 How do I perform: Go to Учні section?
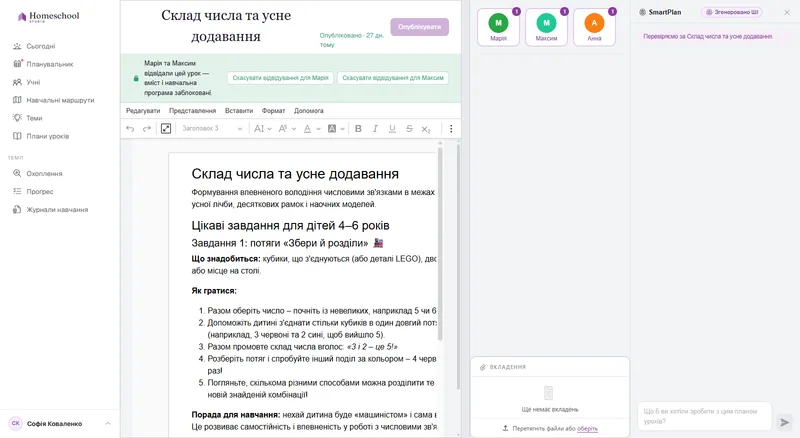[x=33, y=82]
